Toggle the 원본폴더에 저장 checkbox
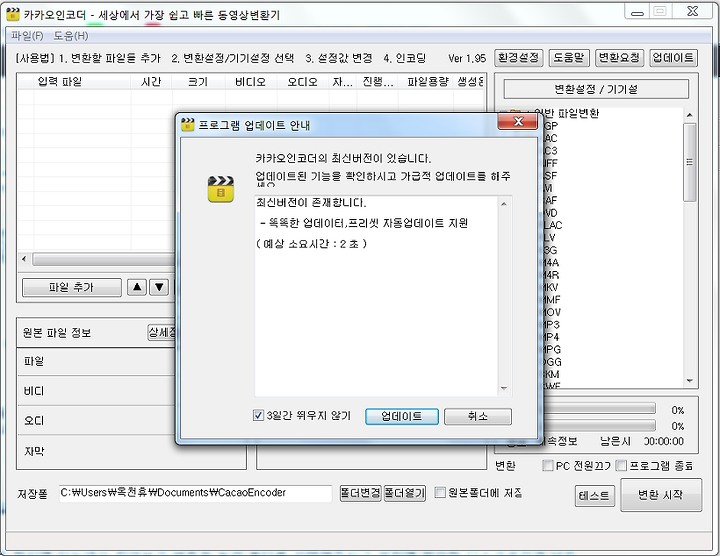 click(x=440, y=493)
